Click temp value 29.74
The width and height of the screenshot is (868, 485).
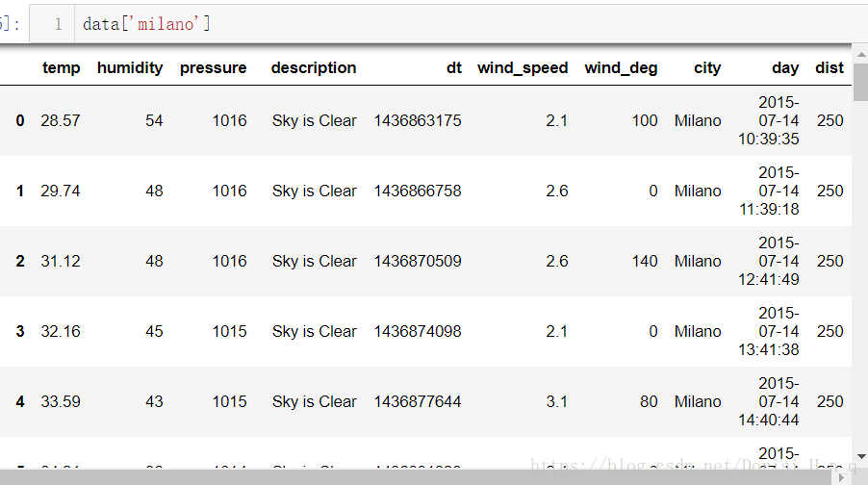coord(61,191)
